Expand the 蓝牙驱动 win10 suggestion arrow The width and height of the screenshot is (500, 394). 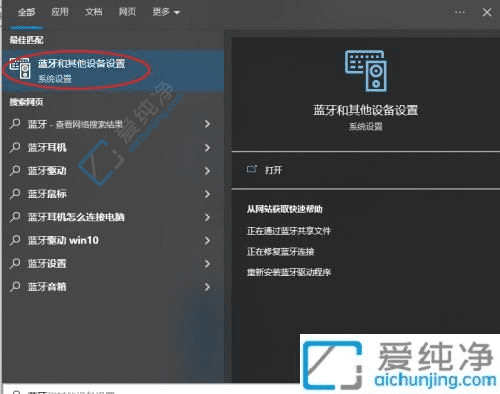(x=207, y=240)
